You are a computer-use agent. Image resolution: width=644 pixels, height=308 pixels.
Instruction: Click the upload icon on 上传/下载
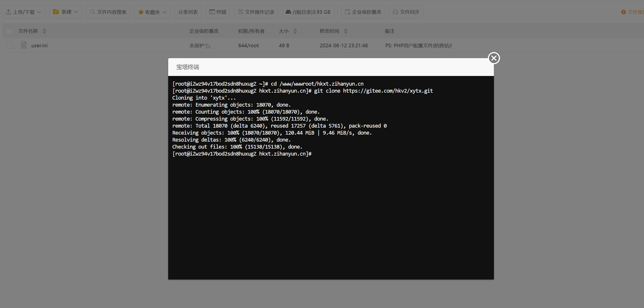8,12
